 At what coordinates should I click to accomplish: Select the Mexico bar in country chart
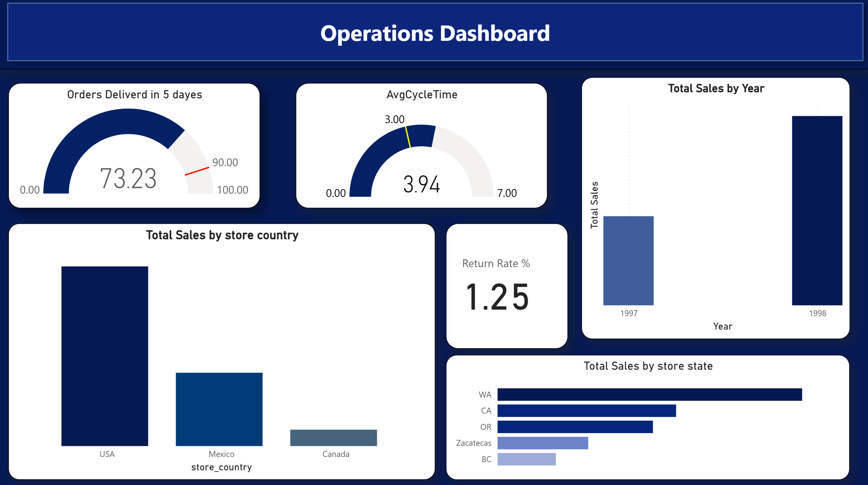click(219, 409)
